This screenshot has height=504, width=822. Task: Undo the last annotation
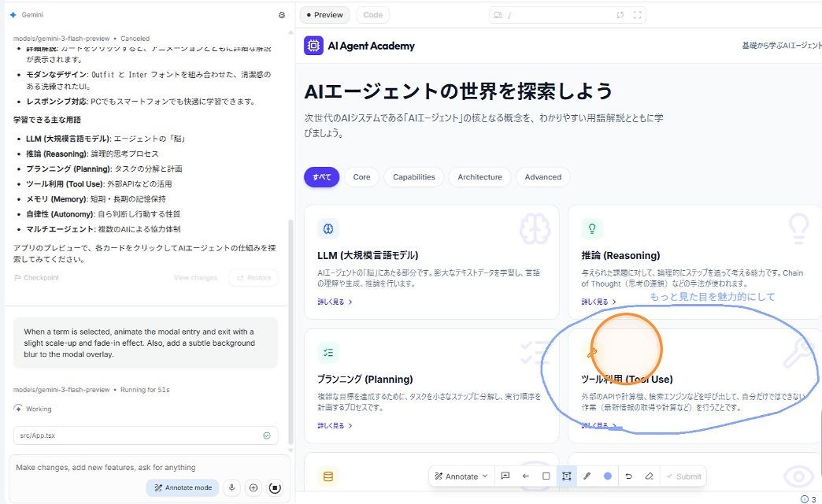pyautogui.click(x=628, y=476)
